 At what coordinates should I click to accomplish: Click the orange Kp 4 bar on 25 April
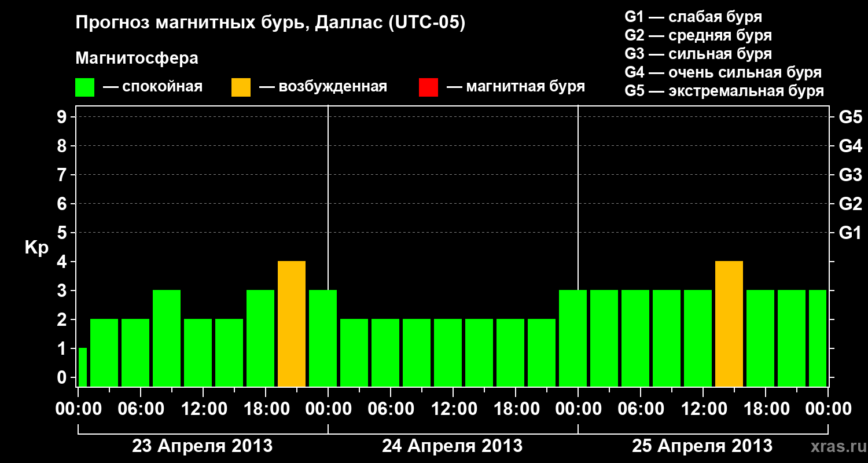tap(729, 324)
